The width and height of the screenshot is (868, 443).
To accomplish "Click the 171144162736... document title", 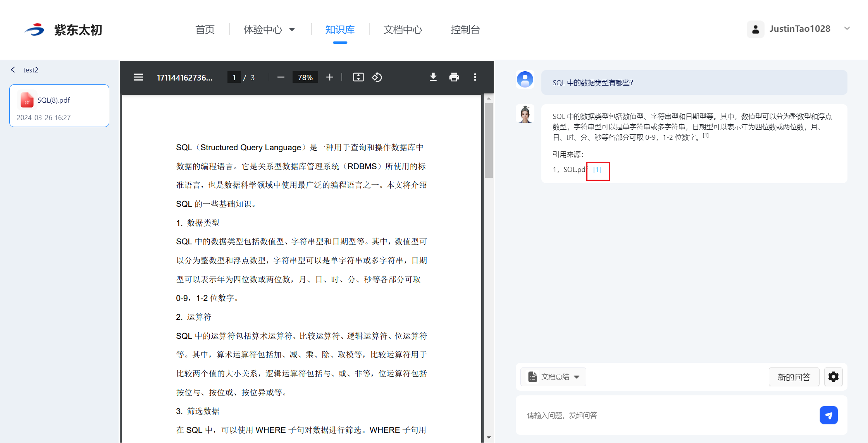I will (x=184, y=77).
